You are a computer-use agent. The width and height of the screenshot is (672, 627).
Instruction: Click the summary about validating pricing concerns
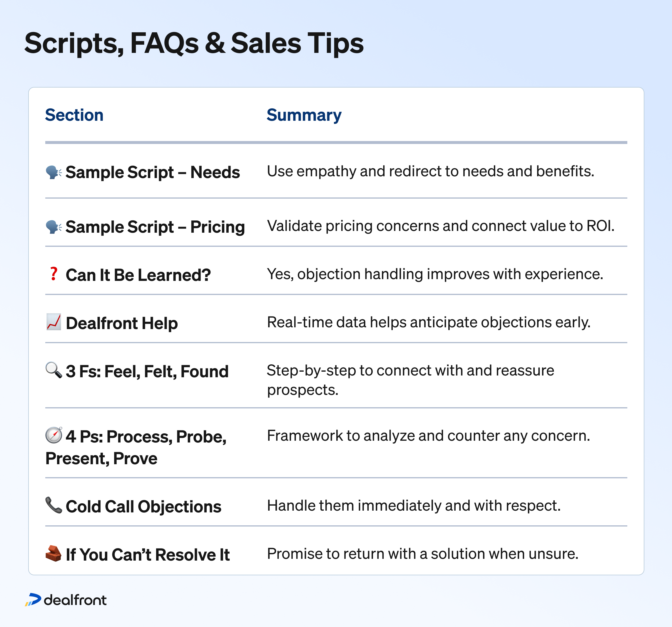click(441, 226)
